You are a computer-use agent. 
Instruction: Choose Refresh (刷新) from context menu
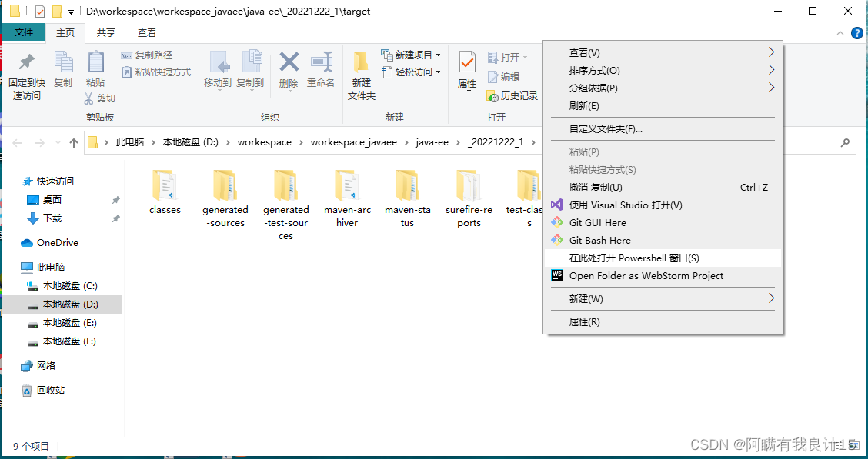(663, 106)
